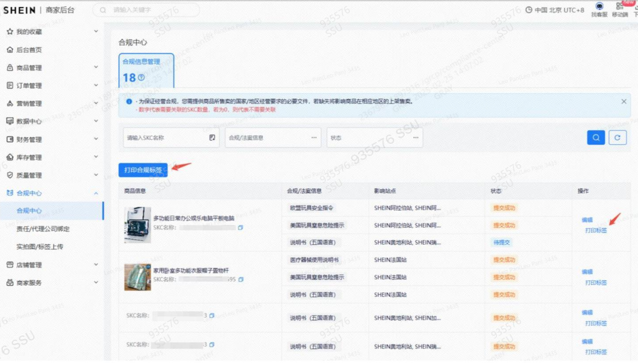Open 责任/代理公司绑定 in the sidebar
The image size is (638, 364).
pyautogui.click(x=43, y=229)
